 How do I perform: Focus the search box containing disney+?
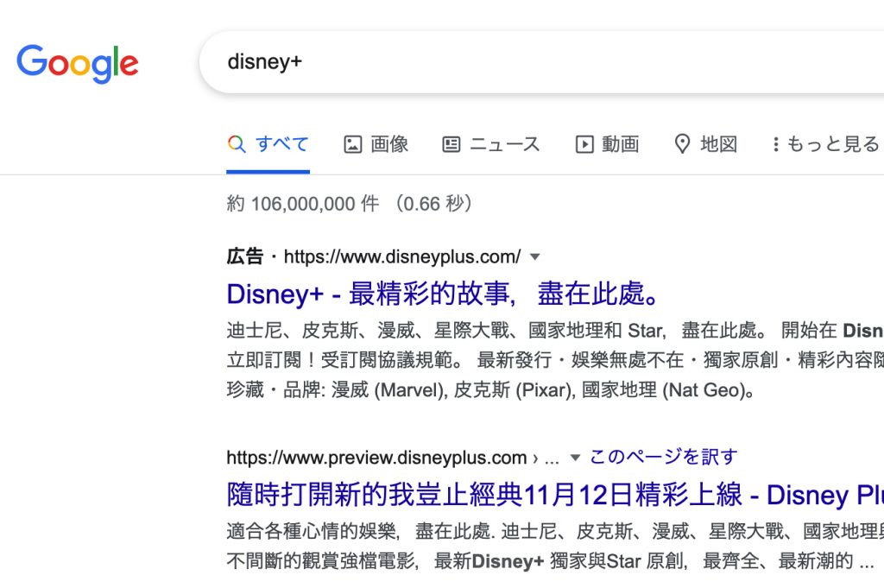tap(541, 62)
